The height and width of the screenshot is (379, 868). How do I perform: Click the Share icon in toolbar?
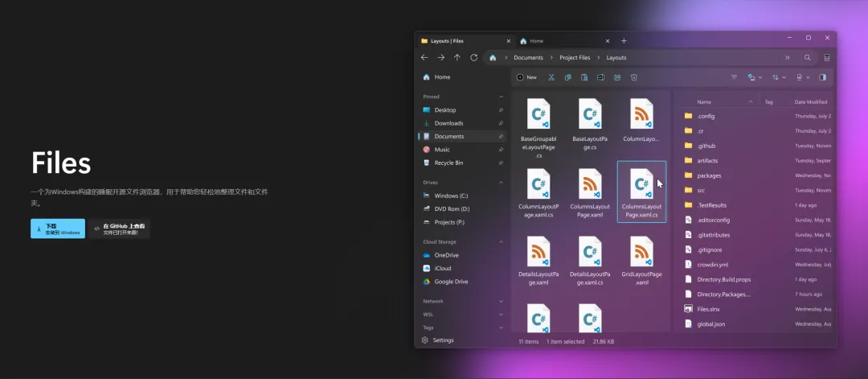[x=617, y=77]
